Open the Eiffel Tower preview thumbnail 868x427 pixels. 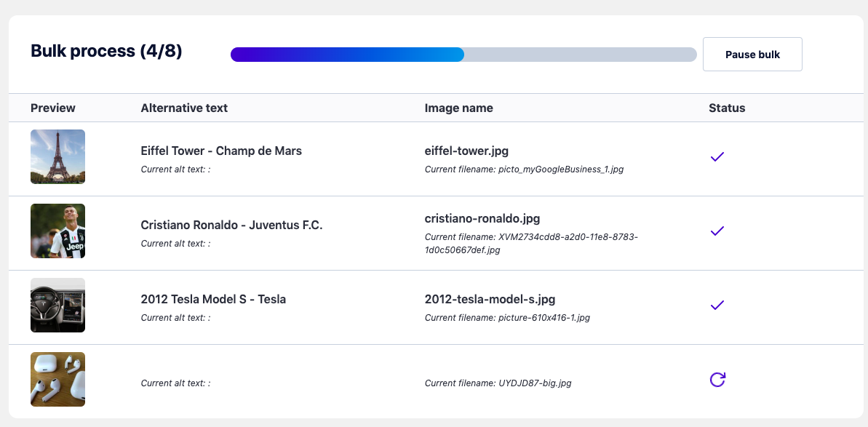coord(57,156)
